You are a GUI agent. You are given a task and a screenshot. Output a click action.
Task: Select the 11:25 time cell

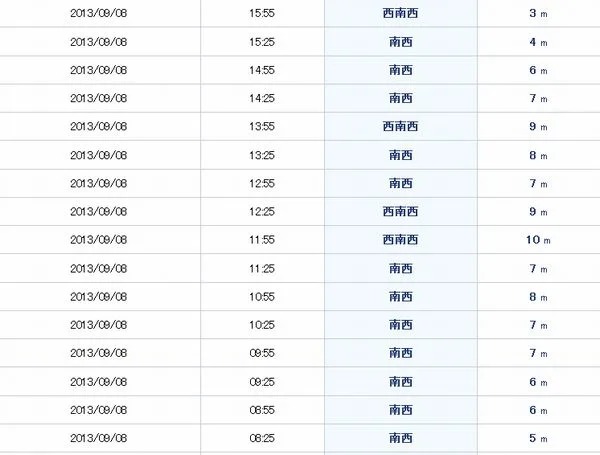coord(262,269)
